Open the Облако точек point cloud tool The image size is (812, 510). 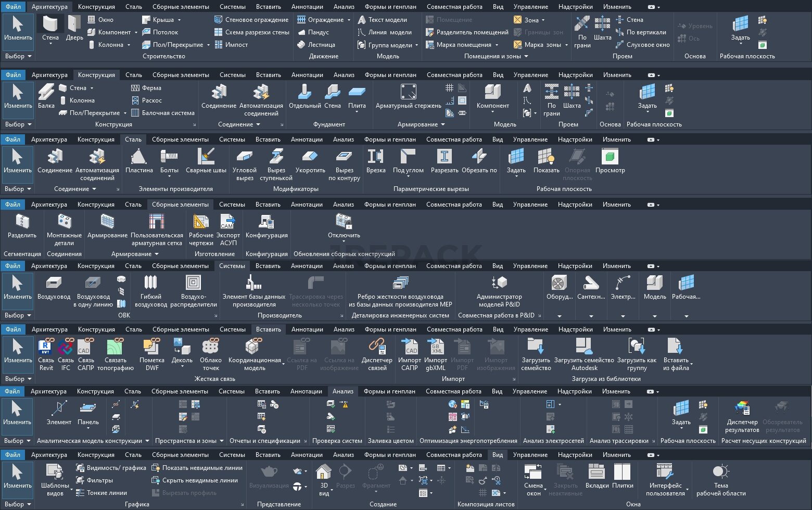tap(211, 354)
